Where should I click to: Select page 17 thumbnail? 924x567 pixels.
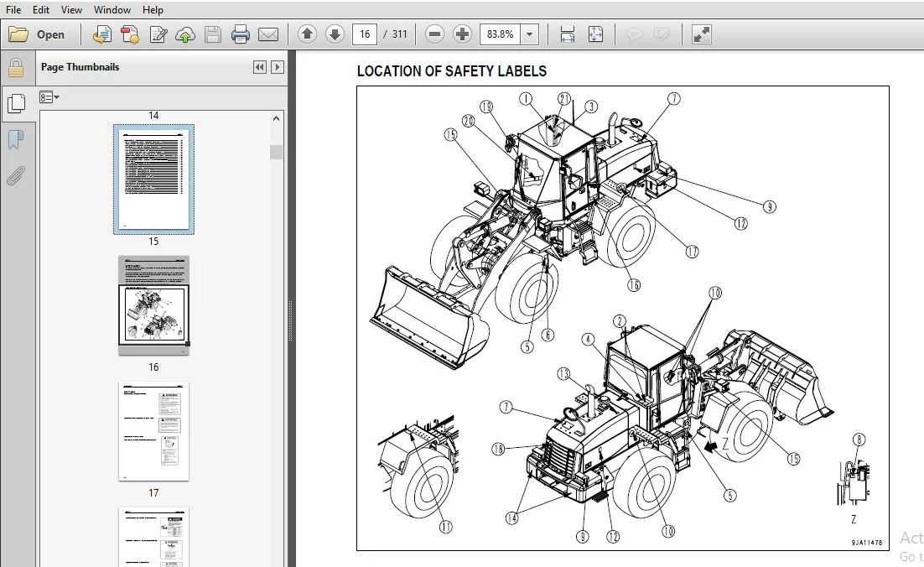[x=153, y=431]
